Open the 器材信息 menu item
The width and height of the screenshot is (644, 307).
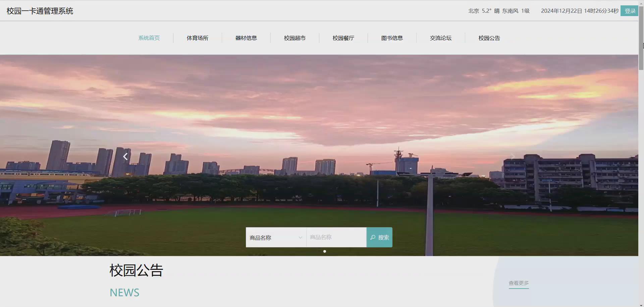(246, 38)
